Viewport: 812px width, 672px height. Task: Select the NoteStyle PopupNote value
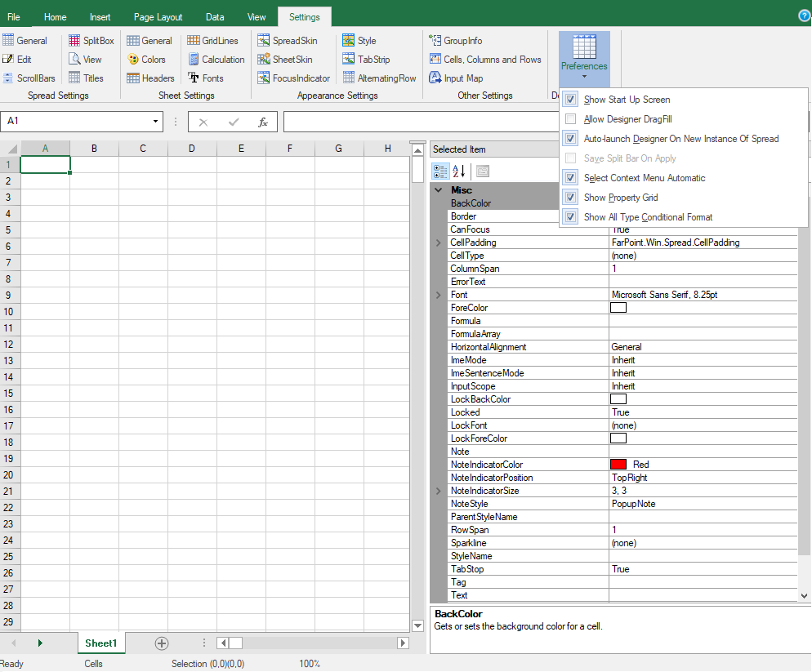(x=703, y=504)
